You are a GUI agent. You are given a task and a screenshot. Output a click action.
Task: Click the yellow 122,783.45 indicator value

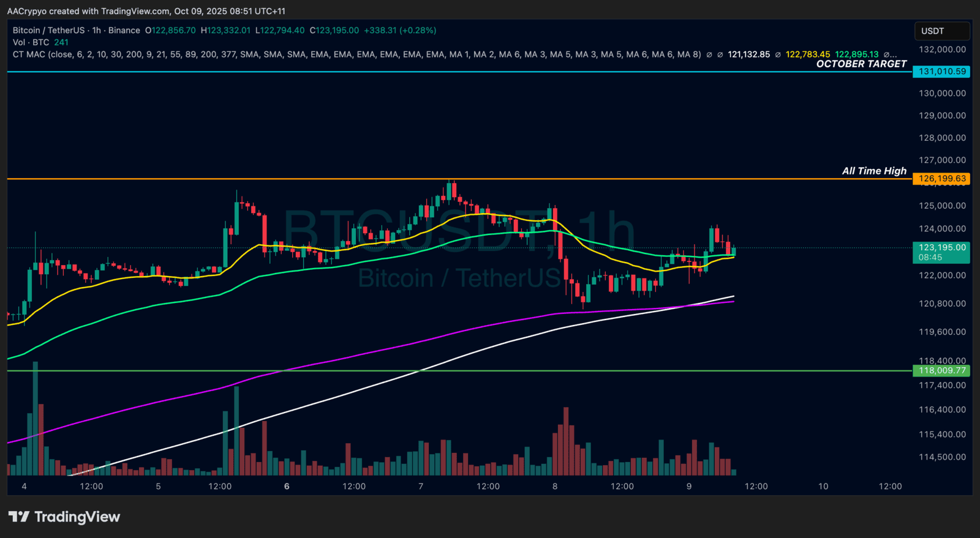[808, 54]
